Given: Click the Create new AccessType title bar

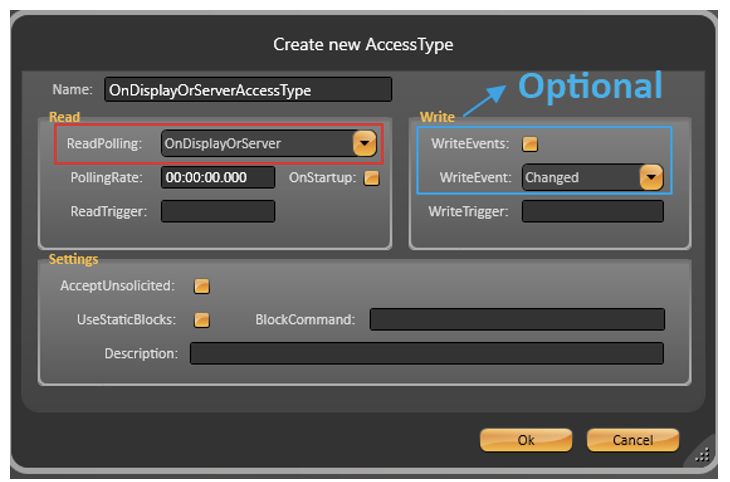Looking at the screenshot, I should (364, 44).
